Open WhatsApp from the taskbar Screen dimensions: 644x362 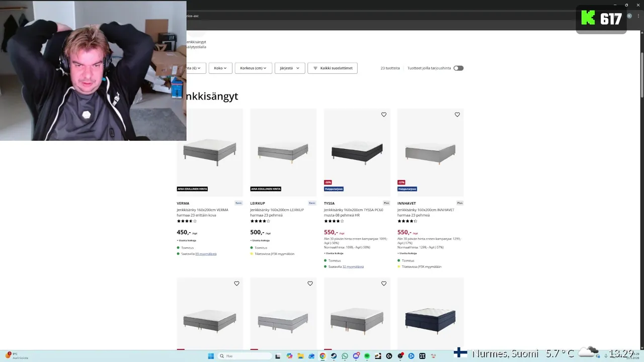[x=345, y=356]
